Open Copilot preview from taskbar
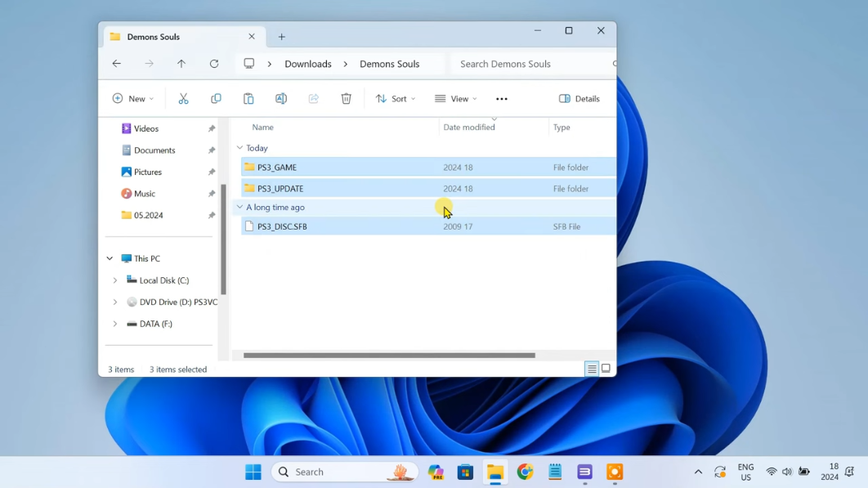The height and width of the screenshot is (488, 868). coord(436,472)
